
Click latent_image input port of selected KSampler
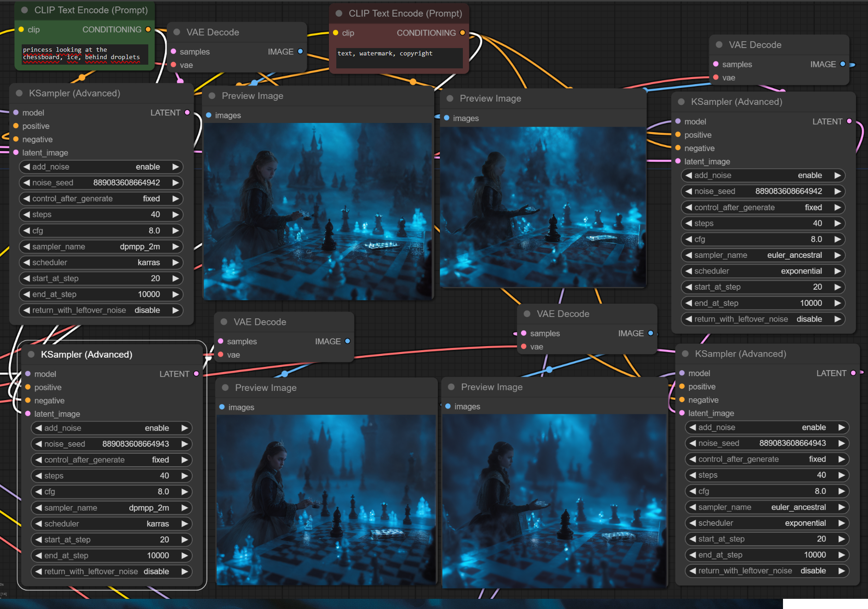pyautogui.click(x=28, y=414)
